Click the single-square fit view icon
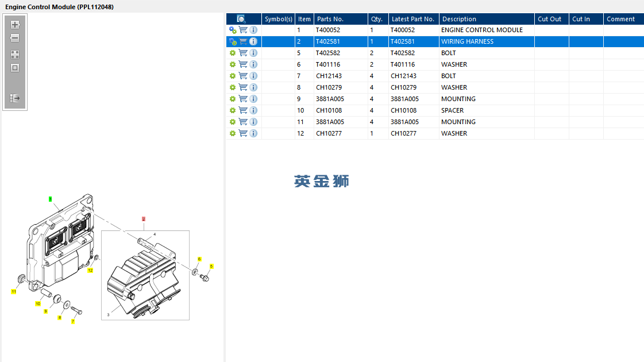 [x=15, y=68]
